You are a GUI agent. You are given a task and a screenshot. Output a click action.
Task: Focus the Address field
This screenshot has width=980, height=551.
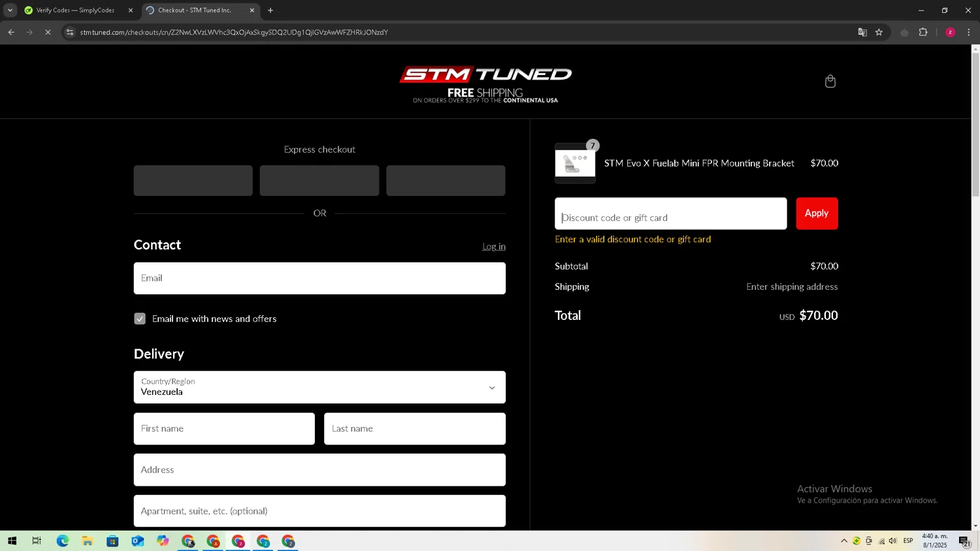319,470
